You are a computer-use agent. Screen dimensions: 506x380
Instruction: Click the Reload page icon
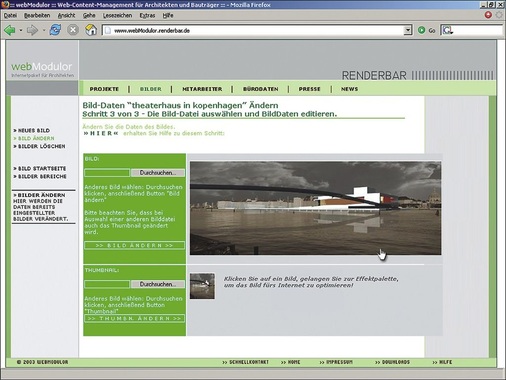click(55, 30)
